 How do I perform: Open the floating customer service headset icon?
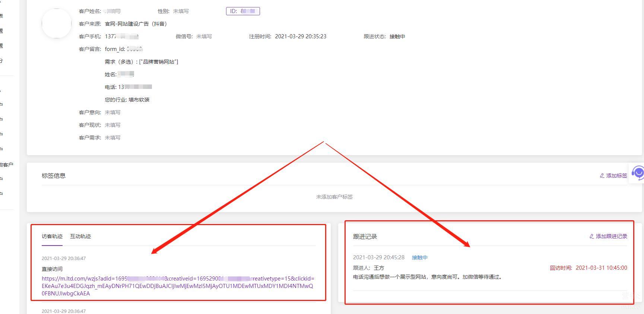click(x=638, y=173)
